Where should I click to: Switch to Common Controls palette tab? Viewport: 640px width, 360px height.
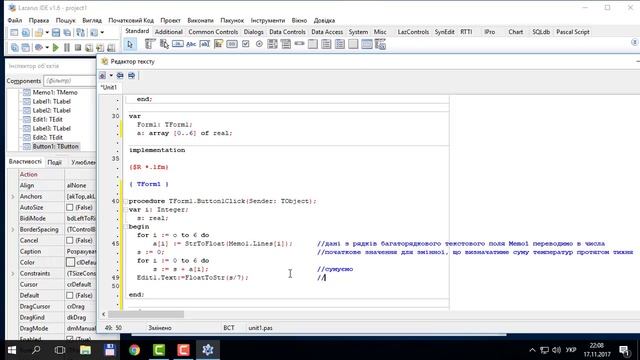coord(213,32)
